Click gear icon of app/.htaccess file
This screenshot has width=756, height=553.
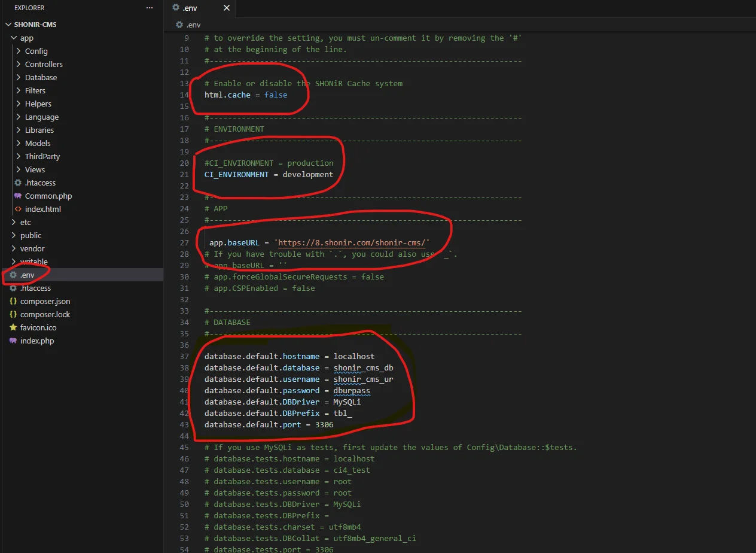click(18, 183)
